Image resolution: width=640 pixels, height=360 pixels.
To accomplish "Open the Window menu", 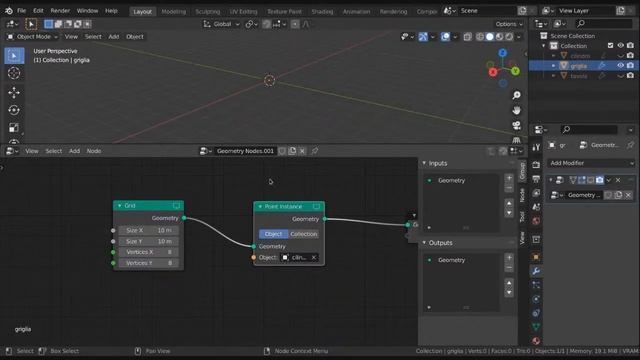I will pyautogui.click(x=87, y=11).
